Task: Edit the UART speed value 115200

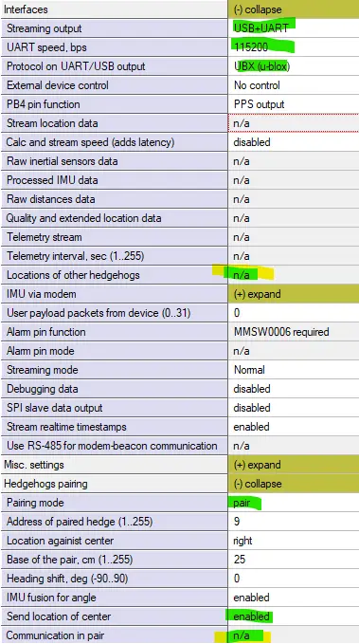Action: coord(294,47)
